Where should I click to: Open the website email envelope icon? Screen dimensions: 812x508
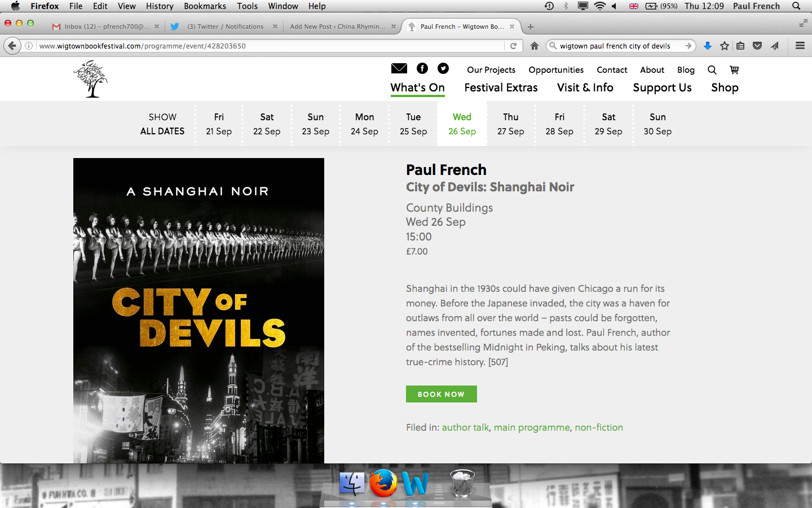399,68
